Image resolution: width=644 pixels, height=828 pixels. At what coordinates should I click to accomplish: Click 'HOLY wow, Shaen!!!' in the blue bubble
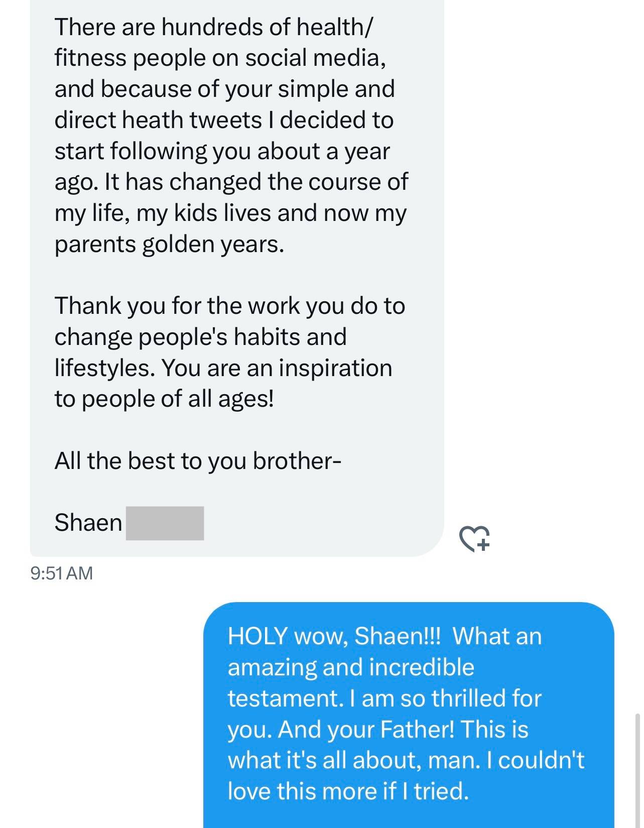pos(333,636)
